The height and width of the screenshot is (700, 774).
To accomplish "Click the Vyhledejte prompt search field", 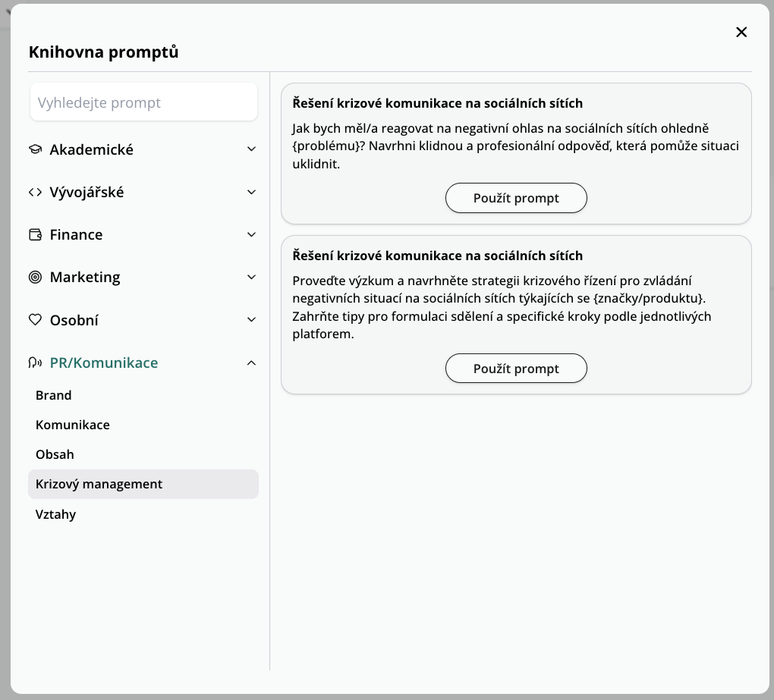I will coord(143,102).
